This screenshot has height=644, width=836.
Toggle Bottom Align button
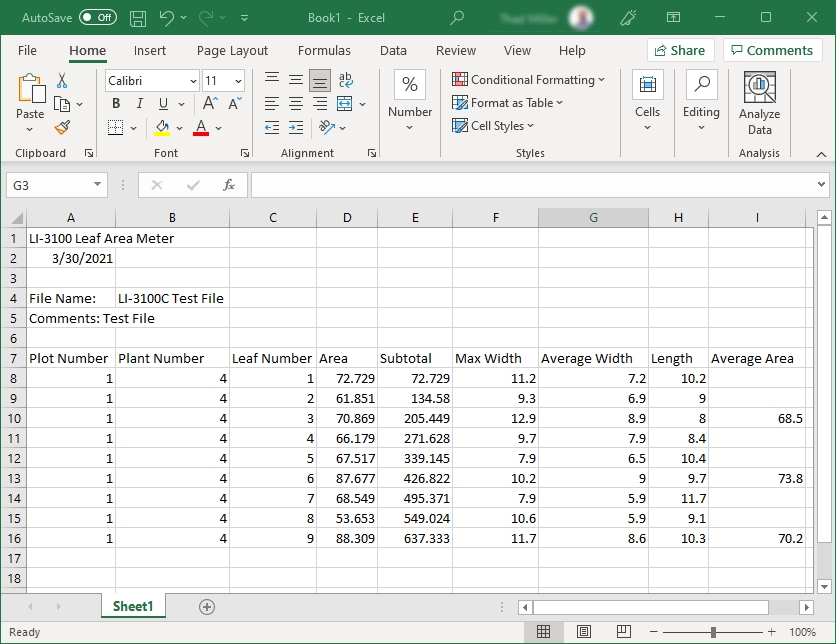(x=320, y=80)
